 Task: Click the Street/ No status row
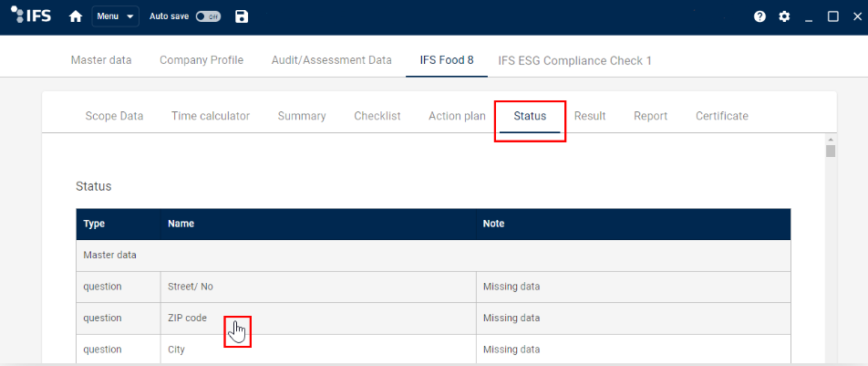pos(433,288)
